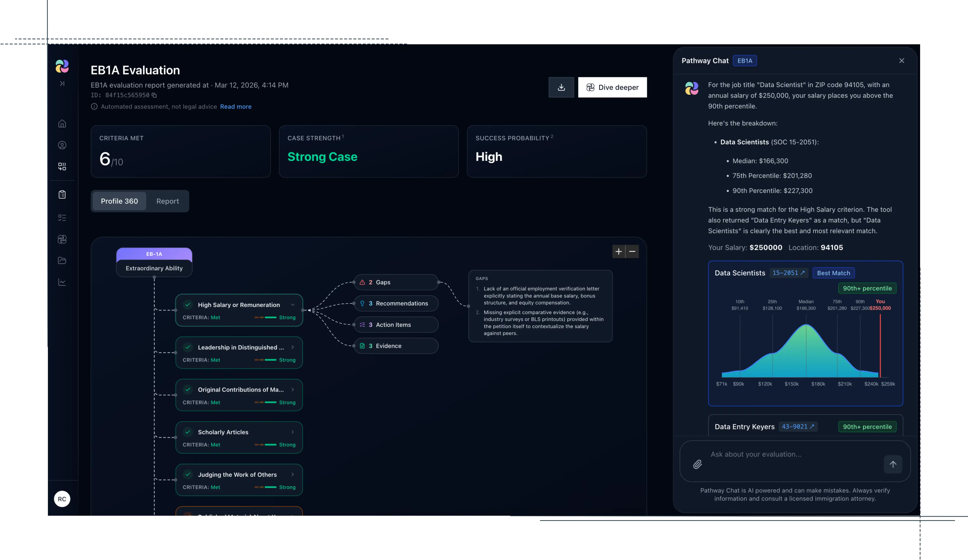
Task: Expand the sidebar with the collapse arrow icon
Action: pyautogui.click(x=62, y=83)
